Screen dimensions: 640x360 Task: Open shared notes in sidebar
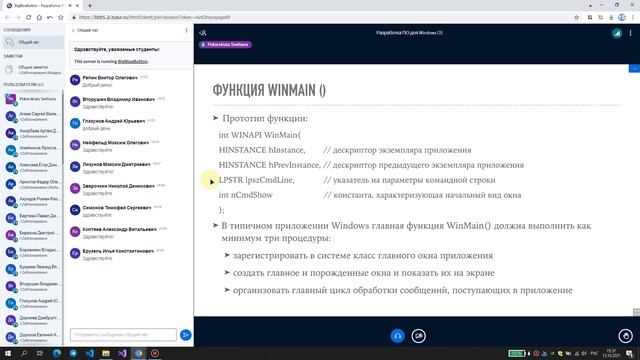(33, 69)
